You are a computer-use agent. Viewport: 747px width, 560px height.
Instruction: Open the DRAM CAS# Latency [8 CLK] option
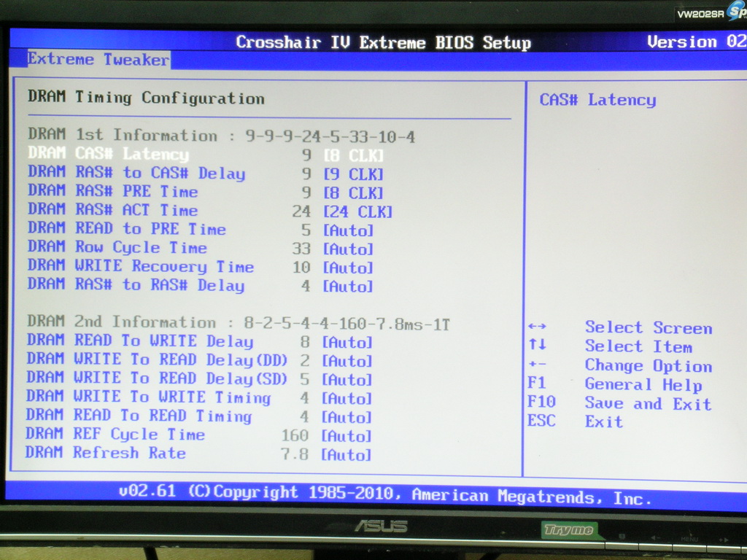[354, 155]
